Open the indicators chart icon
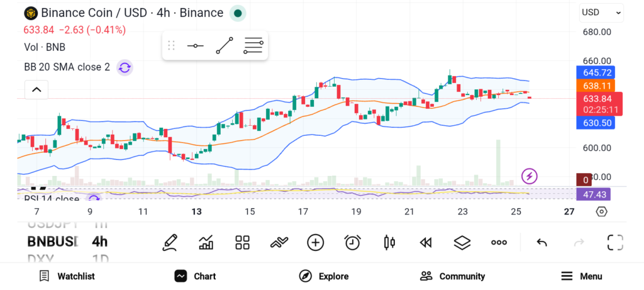The width and height of the screenshot is (644, 290). (x=206, y=242)
